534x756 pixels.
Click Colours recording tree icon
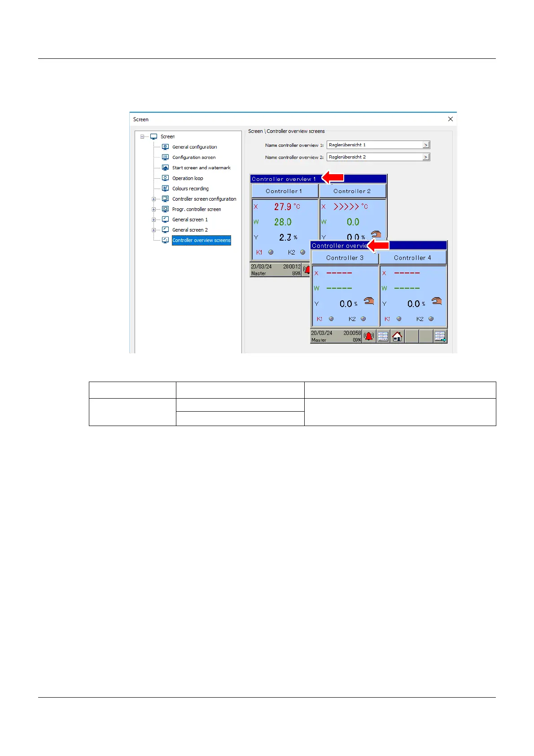[x=165, y=189]
